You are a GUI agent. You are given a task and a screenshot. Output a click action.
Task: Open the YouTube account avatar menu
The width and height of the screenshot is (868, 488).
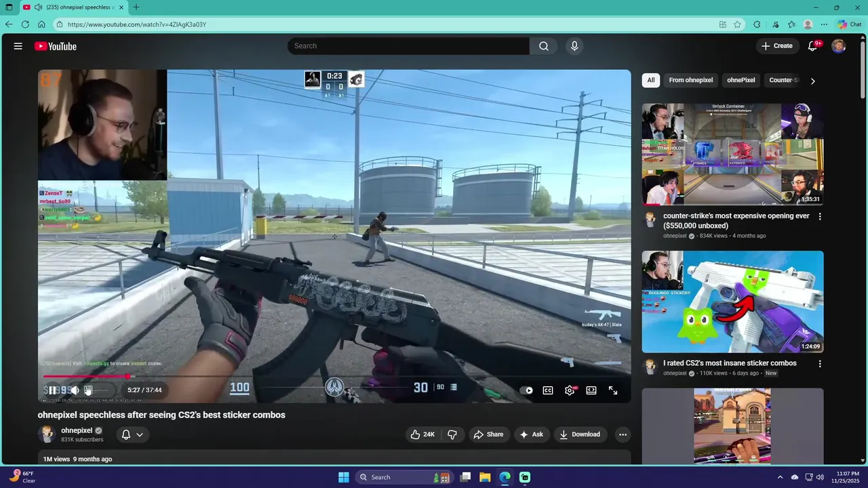point(839,46)
